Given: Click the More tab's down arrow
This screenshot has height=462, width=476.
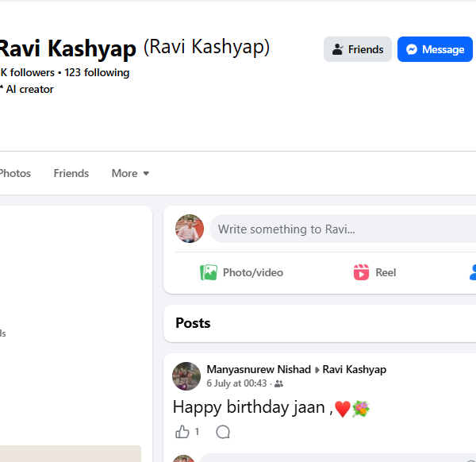Looking at the screenshot, I should [x=146, y=173].
